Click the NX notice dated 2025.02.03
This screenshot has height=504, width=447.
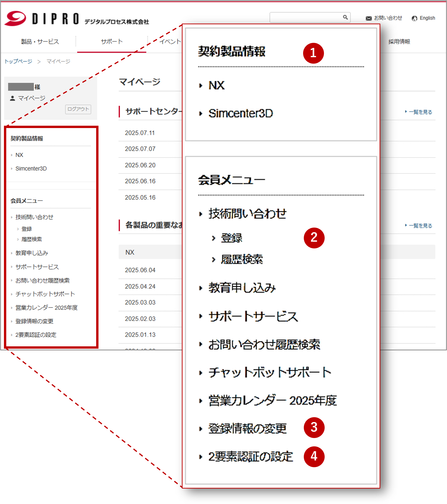140,319
